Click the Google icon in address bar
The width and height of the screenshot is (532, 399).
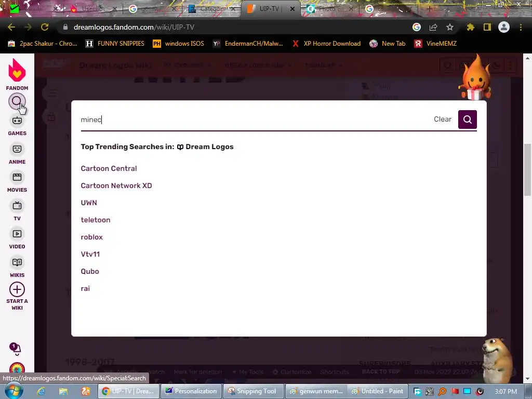pyautogui.click(x=417, y=27)
